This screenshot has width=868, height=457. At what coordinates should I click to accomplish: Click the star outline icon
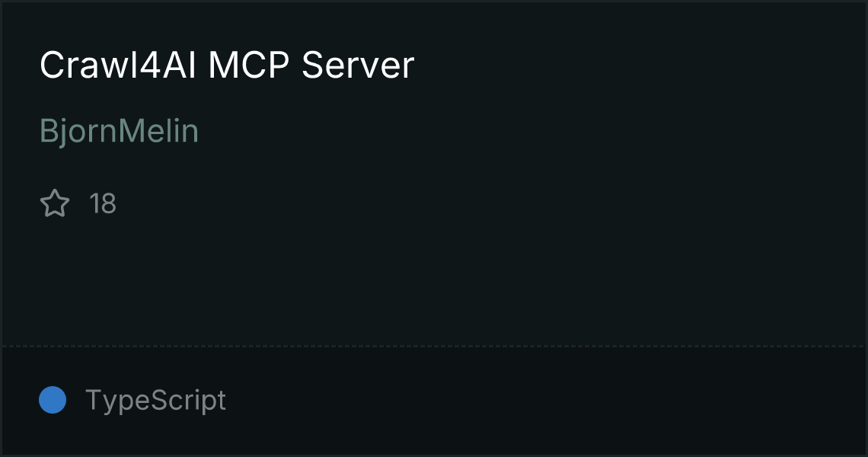click(x=55, y=203)
